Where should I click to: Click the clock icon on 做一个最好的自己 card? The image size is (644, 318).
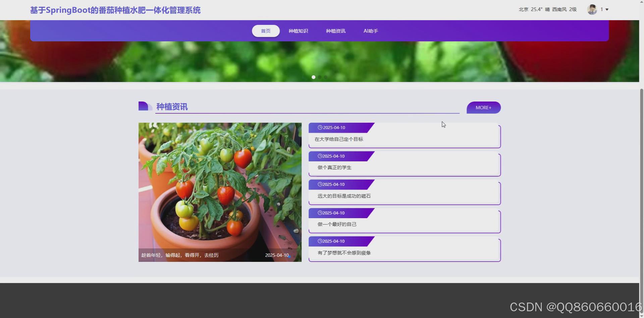pyautogui.click(x=320, y=213)
